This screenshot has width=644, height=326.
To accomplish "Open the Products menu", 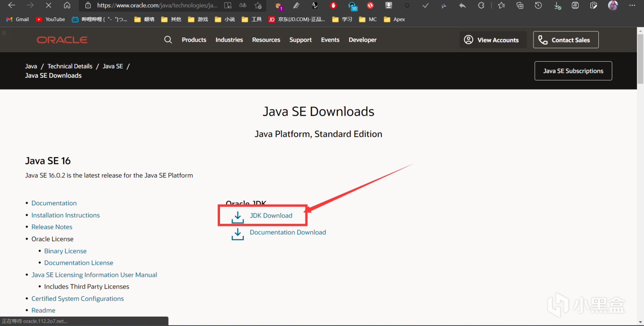I will (194, 40).
